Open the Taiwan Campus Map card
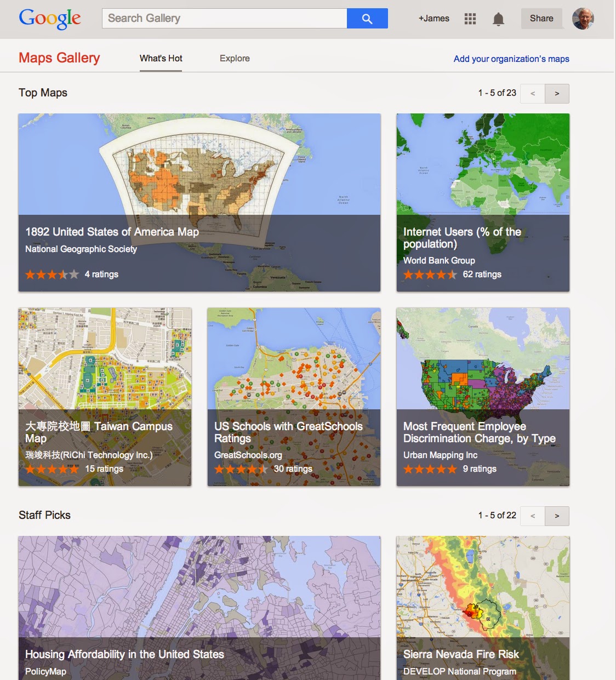Viewport: 616px width, 680px height. pos(105,397)
